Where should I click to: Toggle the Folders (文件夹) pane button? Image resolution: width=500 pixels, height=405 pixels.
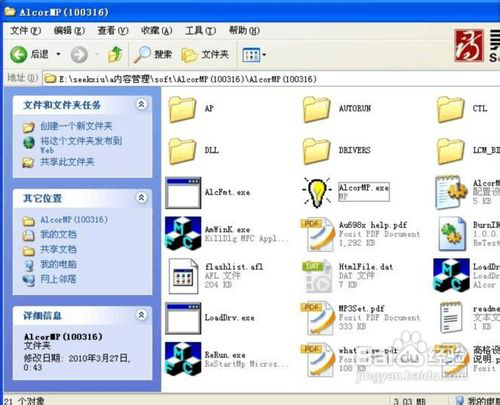coord(205,54)
